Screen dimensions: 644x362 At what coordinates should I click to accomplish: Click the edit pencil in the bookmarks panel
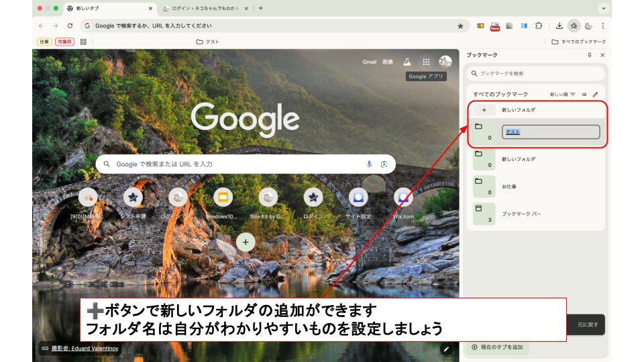point(595,95)
